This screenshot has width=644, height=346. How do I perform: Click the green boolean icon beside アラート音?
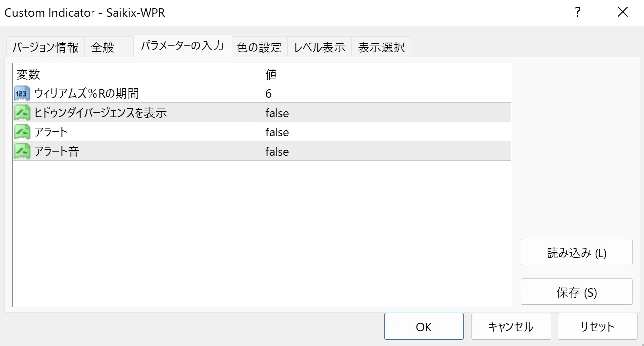point(21,151)
